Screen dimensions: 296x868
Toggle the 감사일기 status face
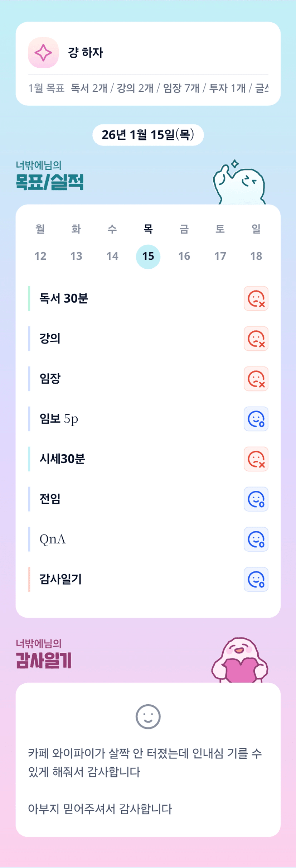[x=256, y=579]
